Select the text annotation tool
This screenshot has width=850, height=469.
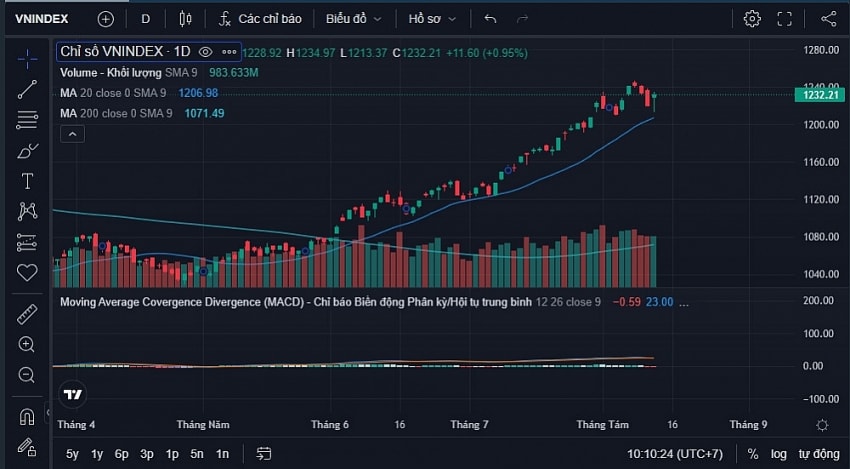point(27,181)
